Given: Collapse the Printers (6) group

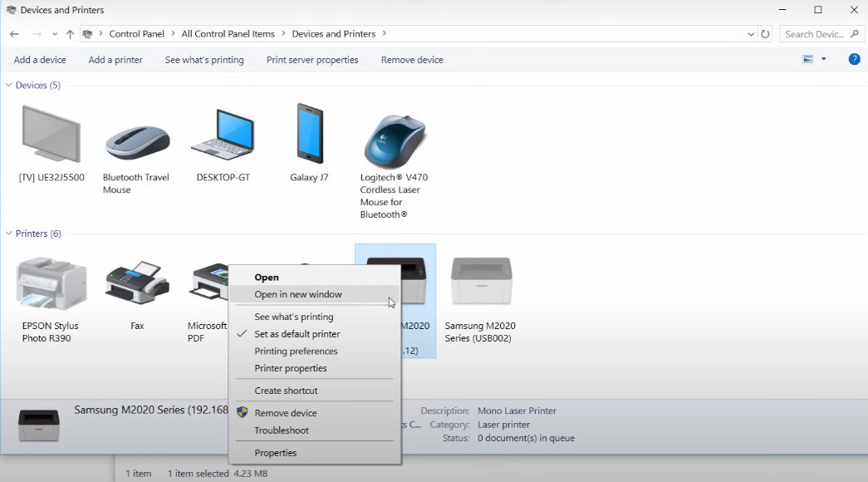Looking at the screenshot, I should coord(9,234).
